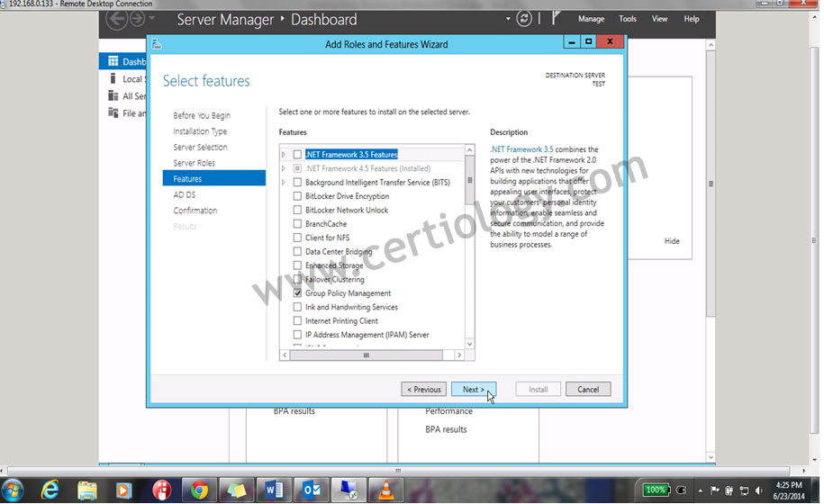The image size is (824, 504).
Task: Open the Windows Start orb
Action: click(x=13, y=490)
